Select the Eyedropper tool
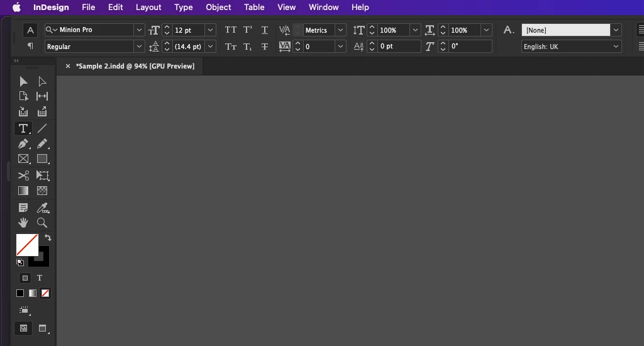Screen dimensions: 644x346 pos(43,208)
